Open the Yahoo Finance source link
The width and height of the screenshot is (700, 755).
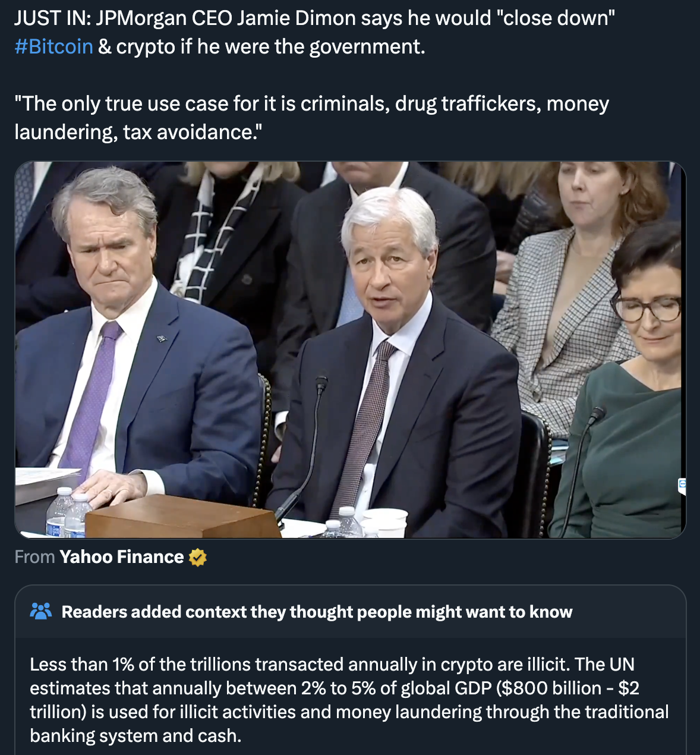coord(122,557)
